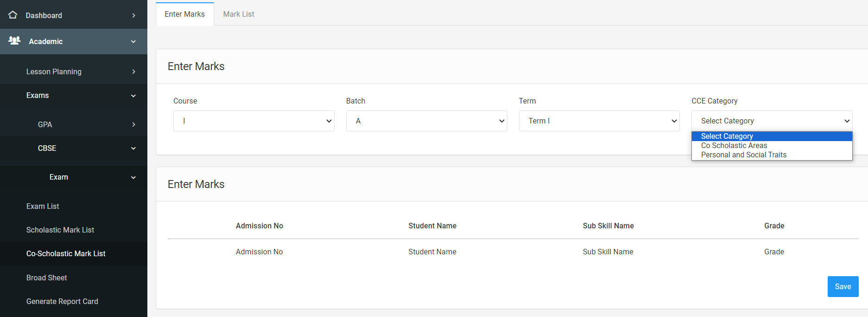Expand the Lesson Planning submenu
This screenshot has width=868, height=317.
133,71
